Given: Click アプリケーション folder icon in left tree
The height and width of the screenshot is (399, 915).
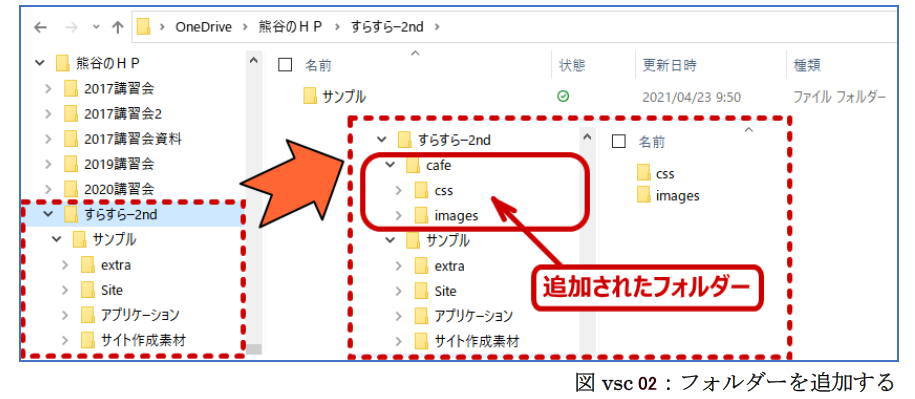Looking at the screenshot, I should coord(88,315).
